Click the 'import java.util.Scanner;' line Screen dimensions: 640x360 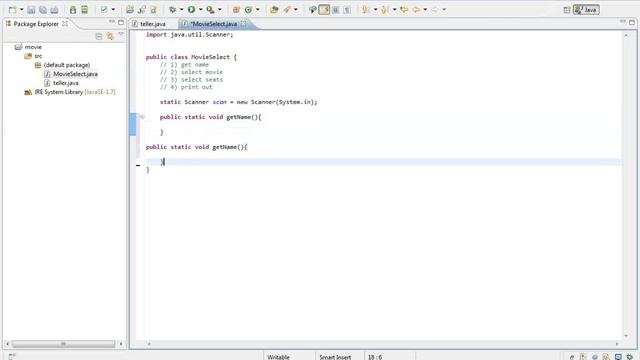(x=189, y=35)
